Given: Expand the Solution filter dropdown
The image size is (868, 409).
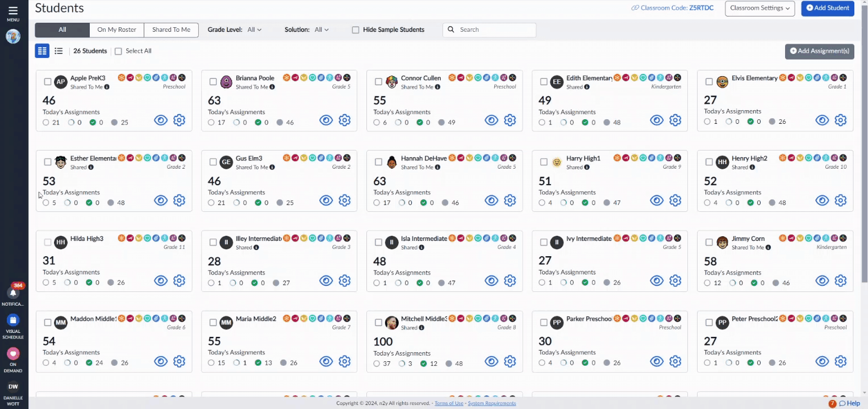Looking at the screenshot, I should 322,30.
